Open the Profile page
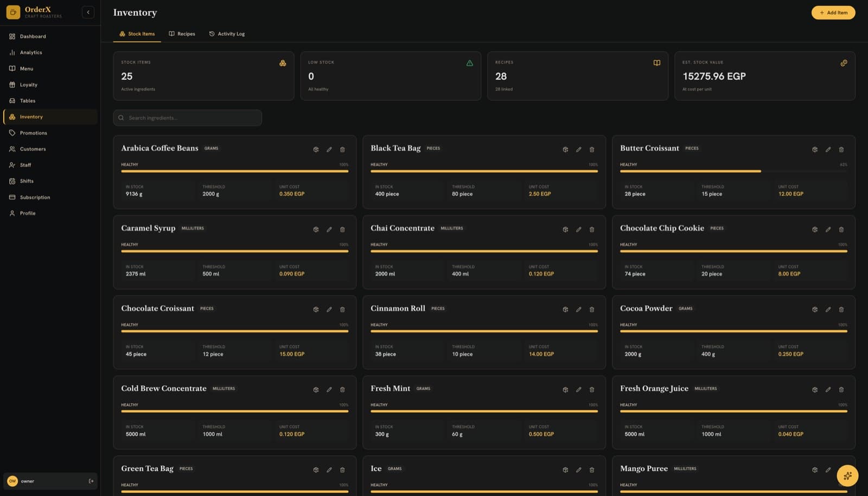868x496 pixels. pos(50,213)
